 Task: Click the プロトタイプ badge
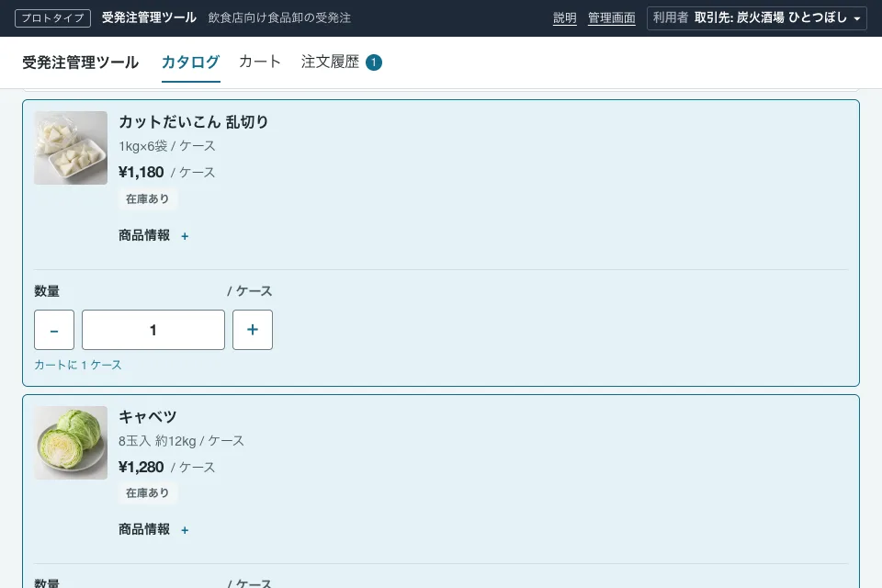coord(52,18)
